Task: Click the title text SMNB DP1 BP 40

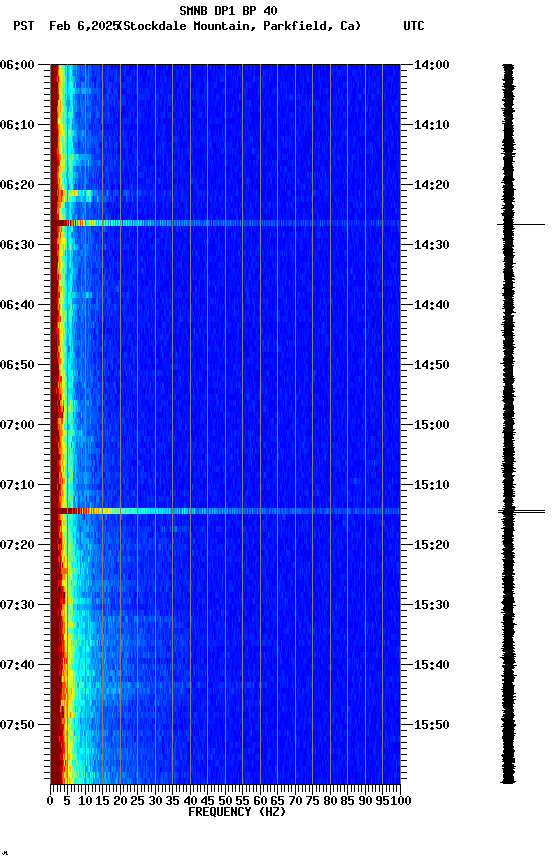Action: (x=228, y=10)
